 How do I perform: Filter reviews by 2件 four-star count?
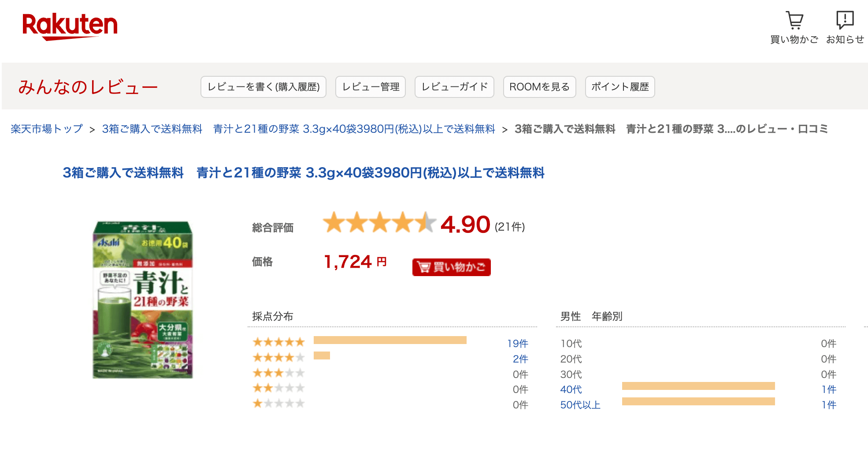pyautogui.click(x=520, y=359)
